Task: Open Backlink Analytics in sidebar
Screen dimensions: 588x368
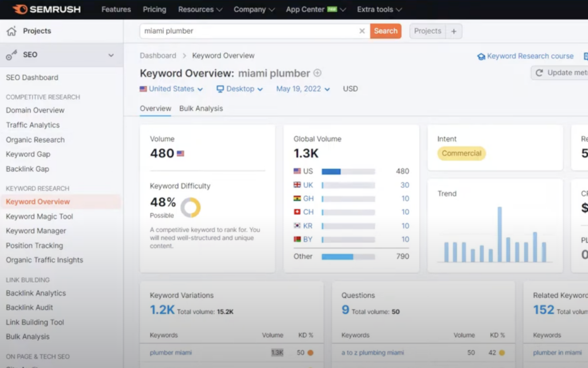Action: tap(36, 293)
